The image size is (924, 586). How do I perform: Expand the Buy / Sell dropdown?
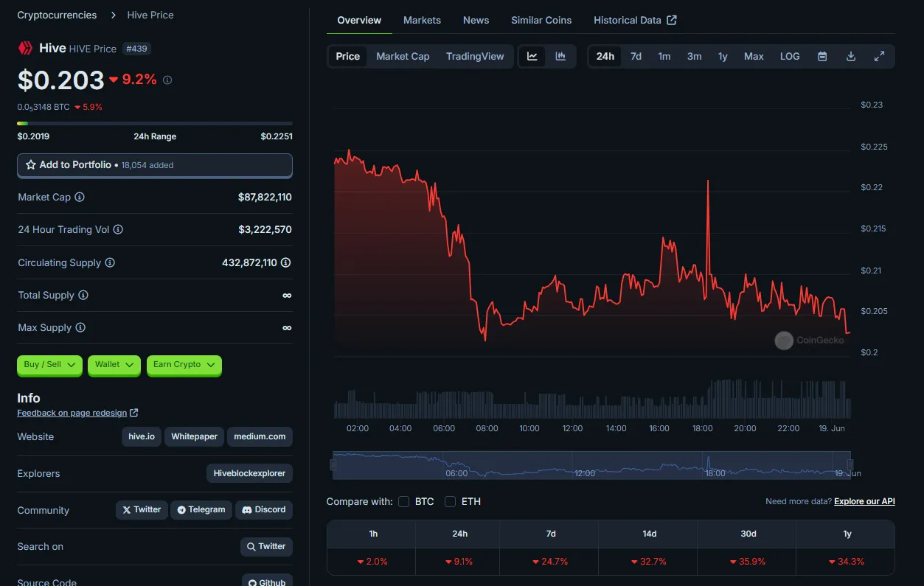pyautogui.click(x=49, y=365)
